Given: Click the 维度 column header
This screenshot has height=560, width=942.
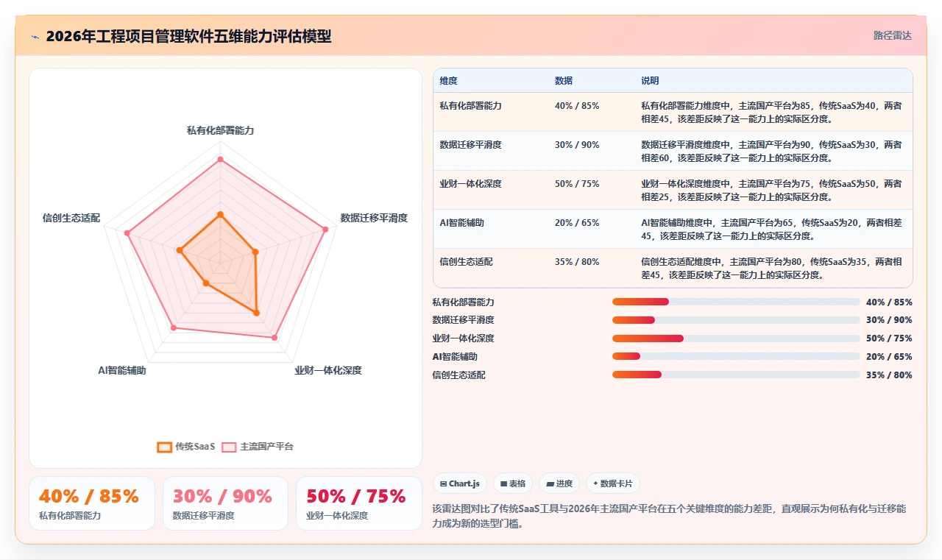Looking at the screenshot, I should click(449, 81).
